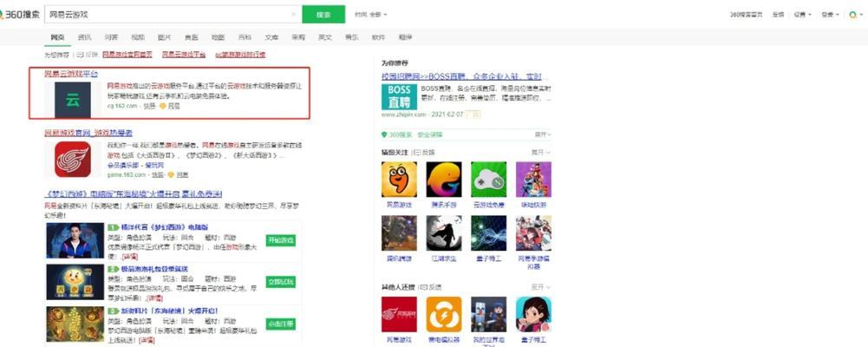Switch to the 软件 tab
Screen dimensions: 868x347
378,37
